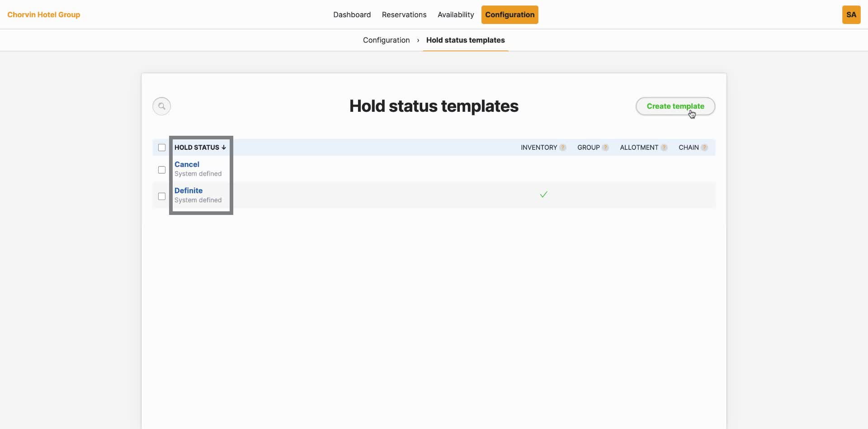Open the INVENTORY column help icon
Screen dimensions: 868x429
[563, 148]
